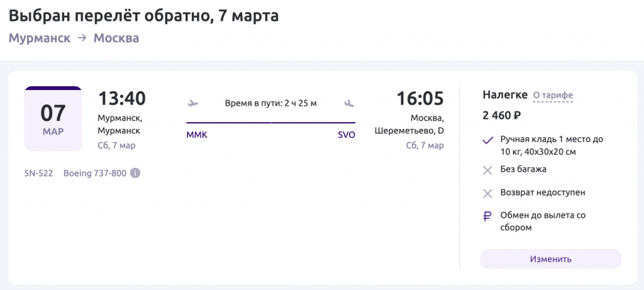Open the 'О тарифе' fare details link
The height and width of the screenshot is (290, 644).
pos(553,96)
